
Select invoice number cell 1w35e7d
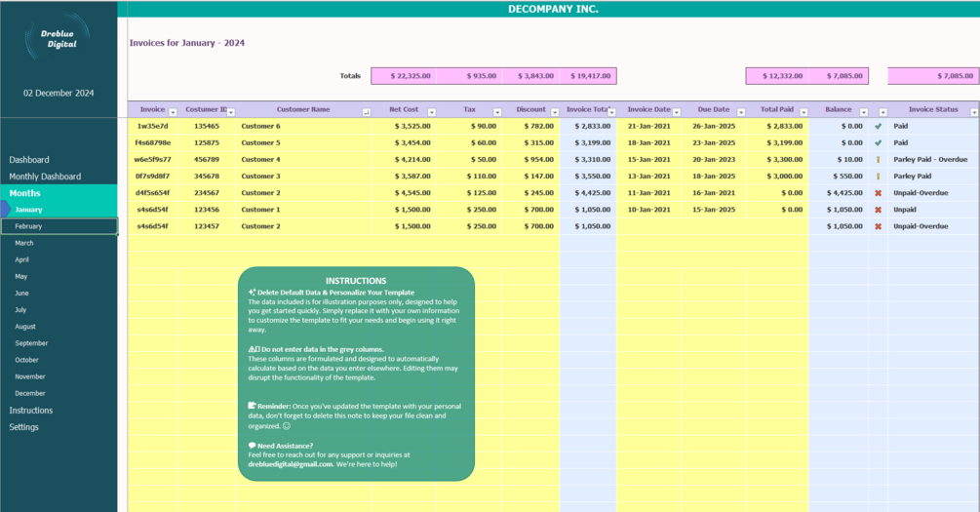152,126
